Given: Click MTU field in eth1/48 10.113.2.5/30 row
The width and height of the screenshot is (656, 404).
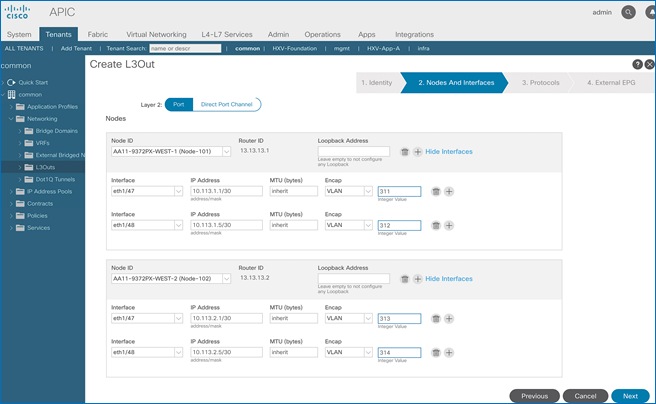Looking at the screenshot, I should click(x=293, y=352).
